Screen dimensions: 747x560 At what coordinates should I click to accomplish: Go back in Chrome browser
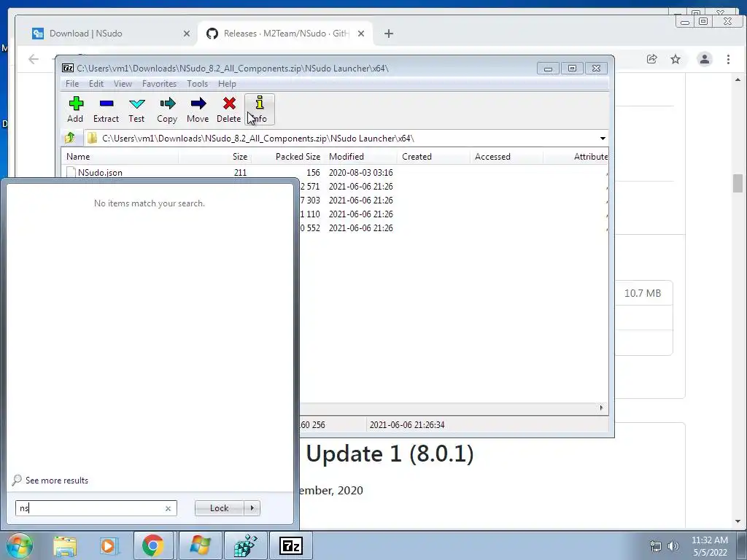(34, 59)
